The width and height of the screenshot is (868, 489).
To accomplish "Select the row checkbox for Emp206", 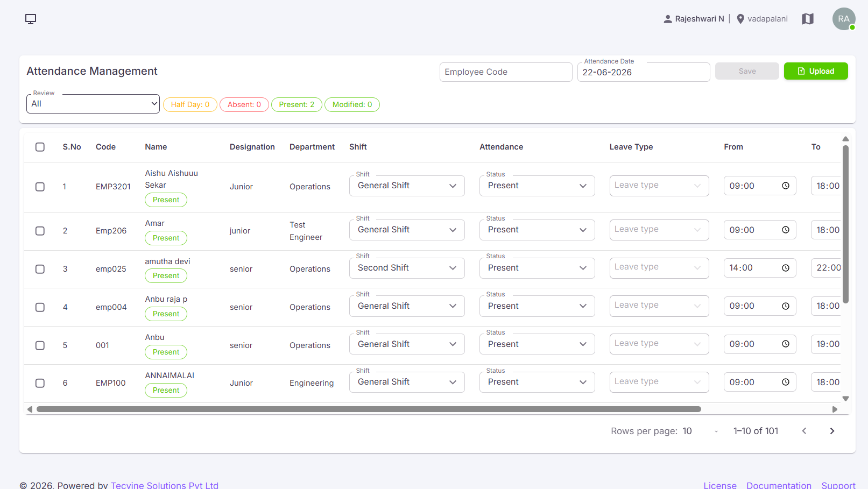I will click(x=40, y=231).
